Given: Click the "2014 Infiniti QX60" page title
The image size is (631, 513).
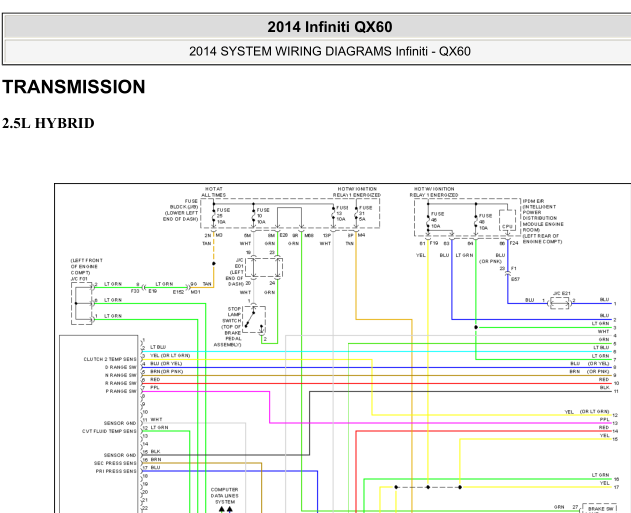Looking at the screenshot, I should point(330,27).
